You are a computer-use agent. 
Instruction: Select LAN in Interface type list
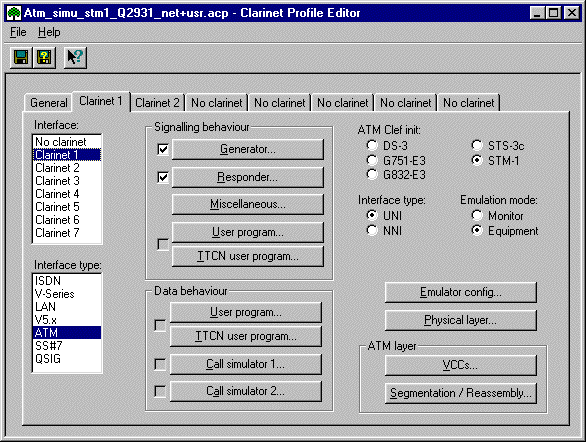click(67, 307)
